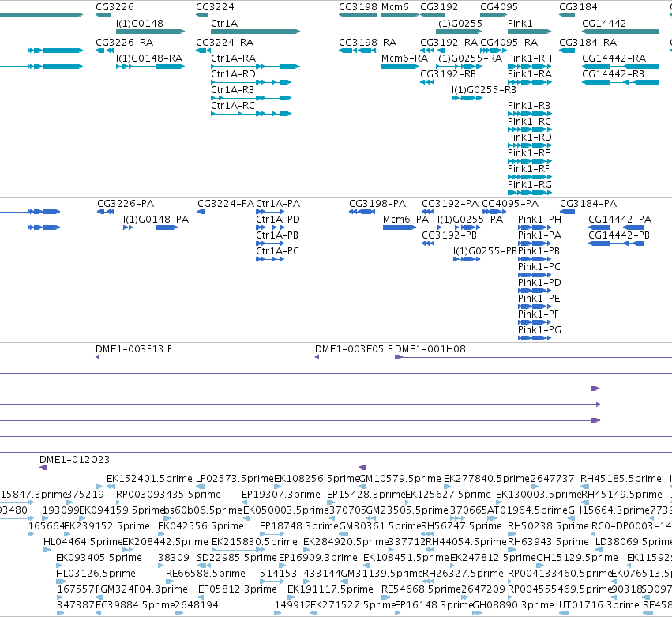Select the UT01716.3prime cDNA label
The image size is (672, 617).
[x=599, y=605]
